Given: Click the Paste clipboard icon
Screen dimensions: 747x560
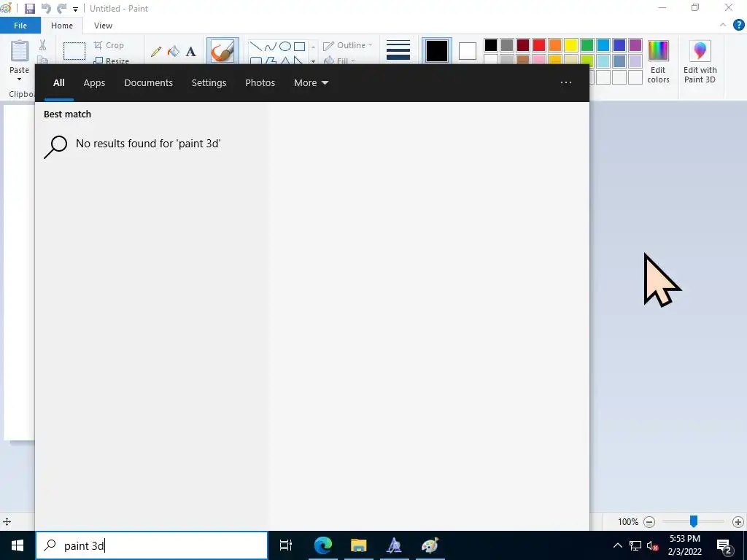Looking at the screenshot, I should (x=20, y=50).
